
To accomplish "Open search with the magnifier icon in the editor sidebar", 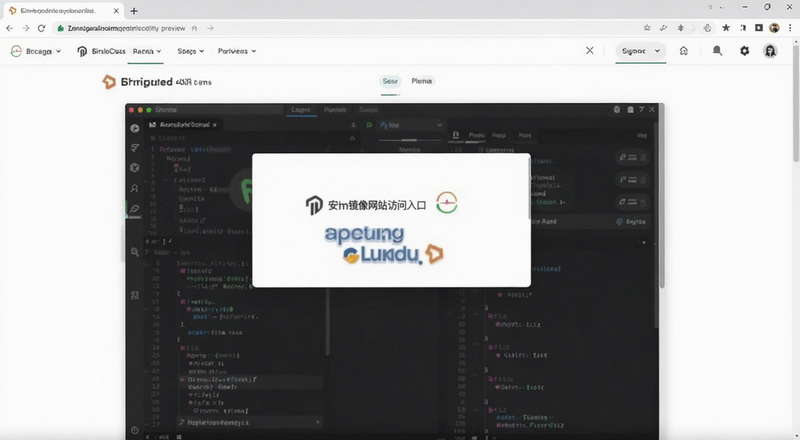I will pos(135,252).
